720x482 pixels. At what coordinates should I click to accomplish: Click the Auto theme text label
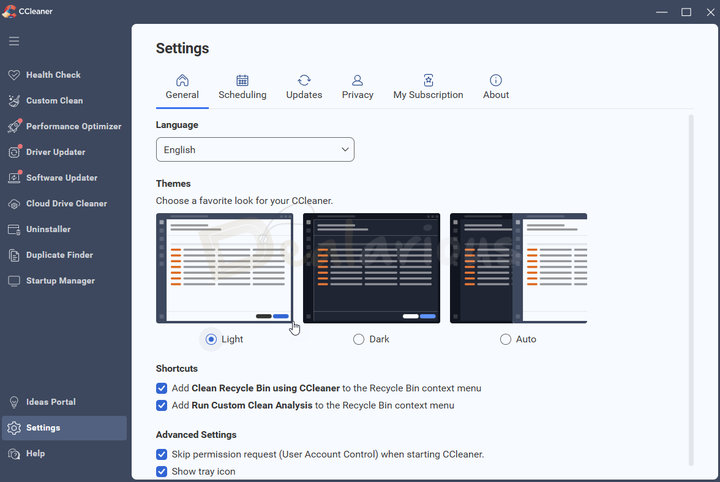point(526,339)
